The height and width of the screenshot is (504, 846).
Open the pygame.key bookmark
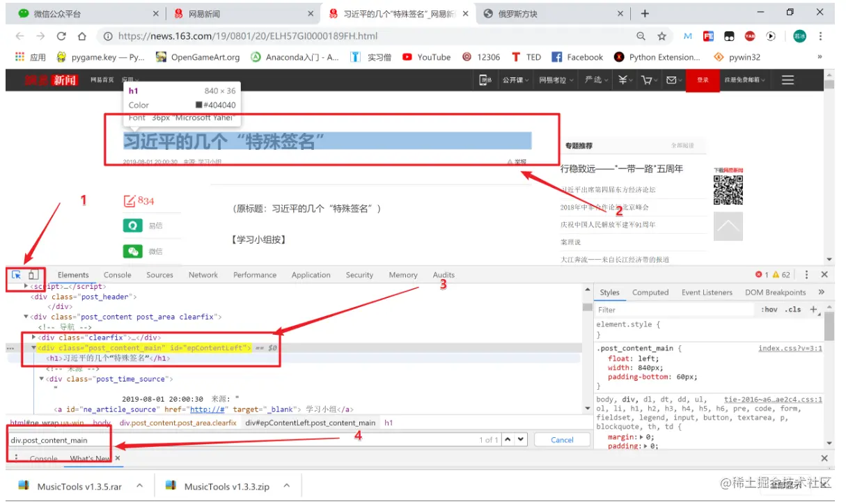100,57
